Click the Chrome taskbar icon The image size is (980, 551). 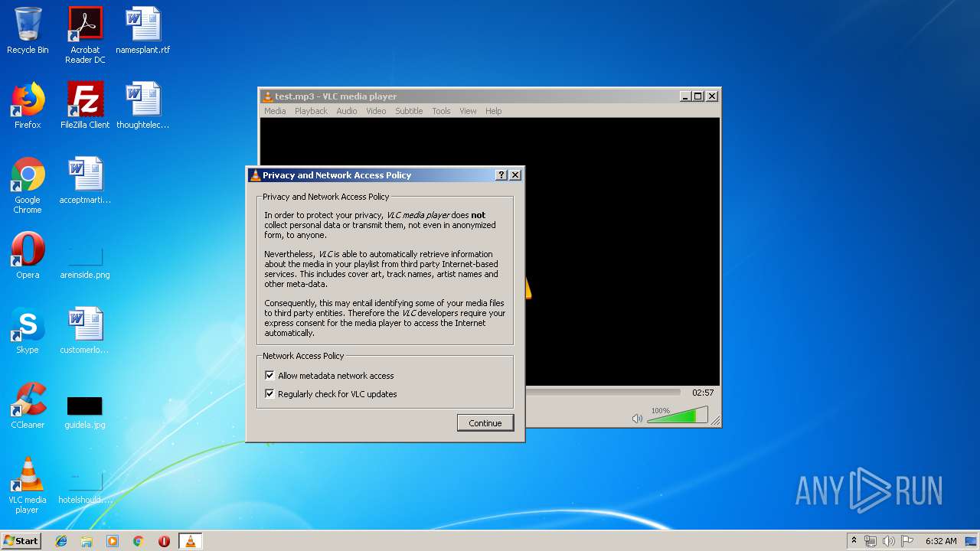click(139, 541)
